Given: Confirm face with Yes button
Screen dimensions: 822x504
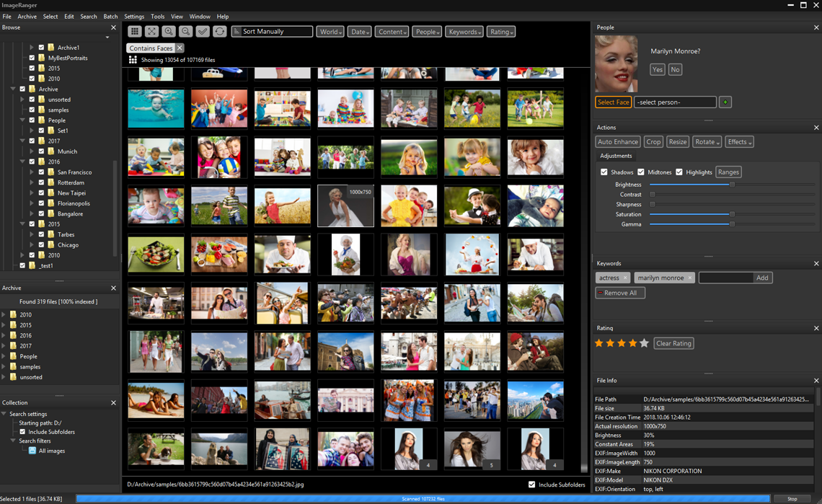Looking at the screenshot, I should pos(657,70).
